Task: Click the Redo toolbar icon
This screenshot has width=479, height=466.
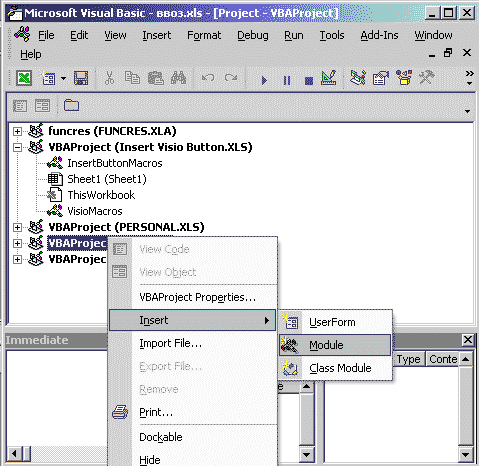Action: 231,79
